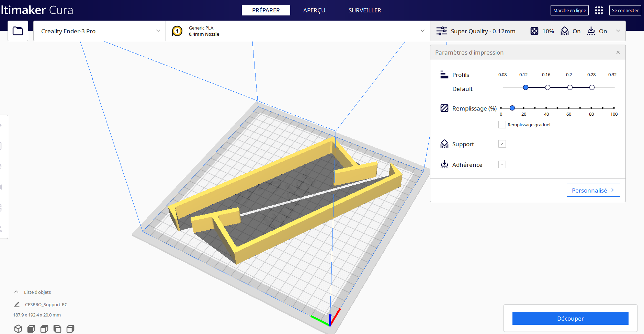The width and height of the screenshot is (644, 334).
Task: Click the Super Quality - 0.12mm label
Action: coord(483,31)
